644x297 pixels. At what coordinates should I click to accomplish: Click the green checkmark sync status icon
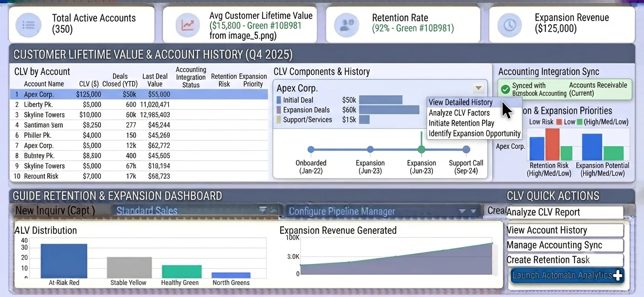505,89
